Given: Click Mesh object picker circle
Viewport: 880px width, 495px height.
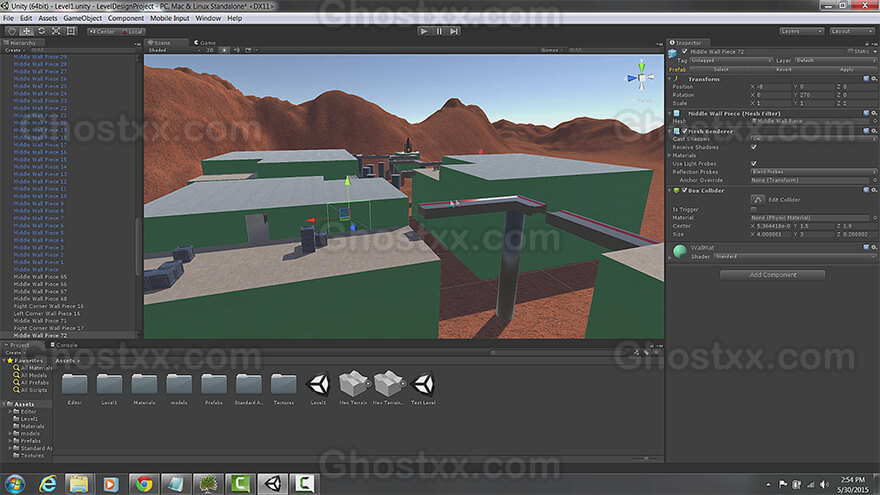Looking at the screenshot, I should (874, 121).
